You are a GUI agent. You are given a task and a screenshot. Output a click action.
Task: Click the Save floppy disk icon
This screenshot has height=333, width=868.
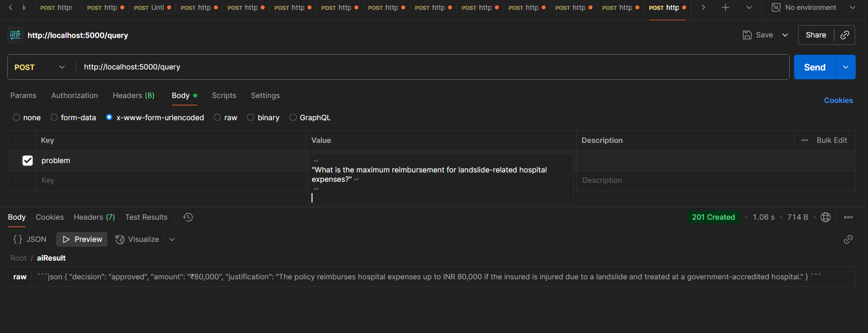pyautogui.click(x=747, y=35)
